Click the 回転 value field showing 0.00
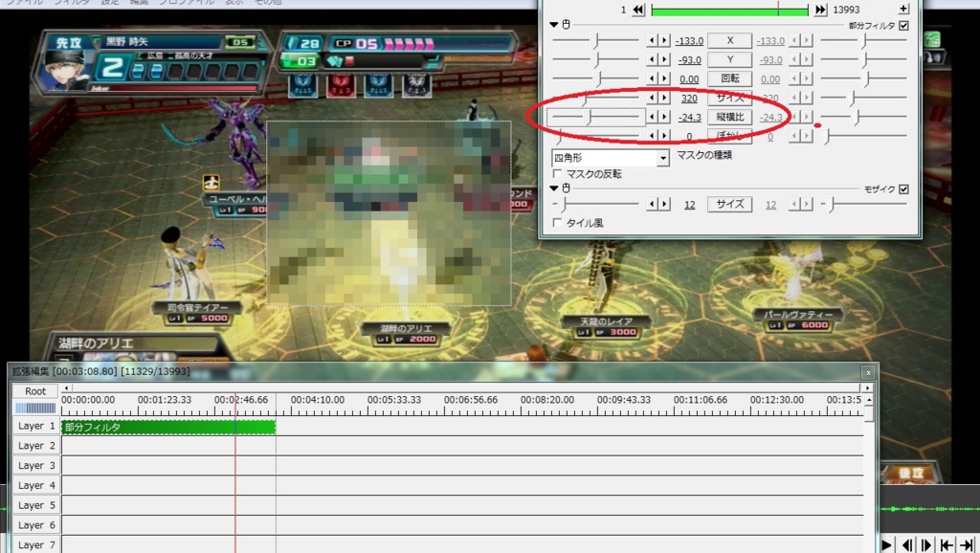The image size is (980, 553). [689, 79]
